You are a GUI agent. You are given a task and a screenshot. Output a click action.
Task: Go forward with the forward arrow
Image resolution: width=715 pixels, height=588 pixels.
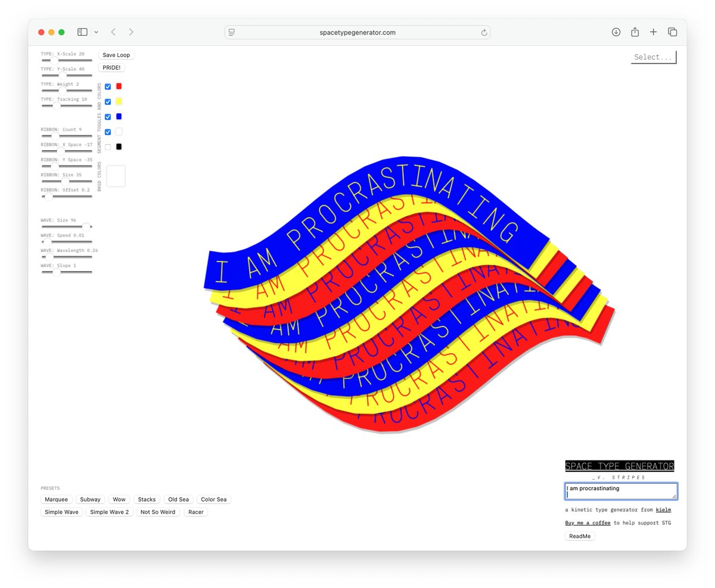click(131, 32)
